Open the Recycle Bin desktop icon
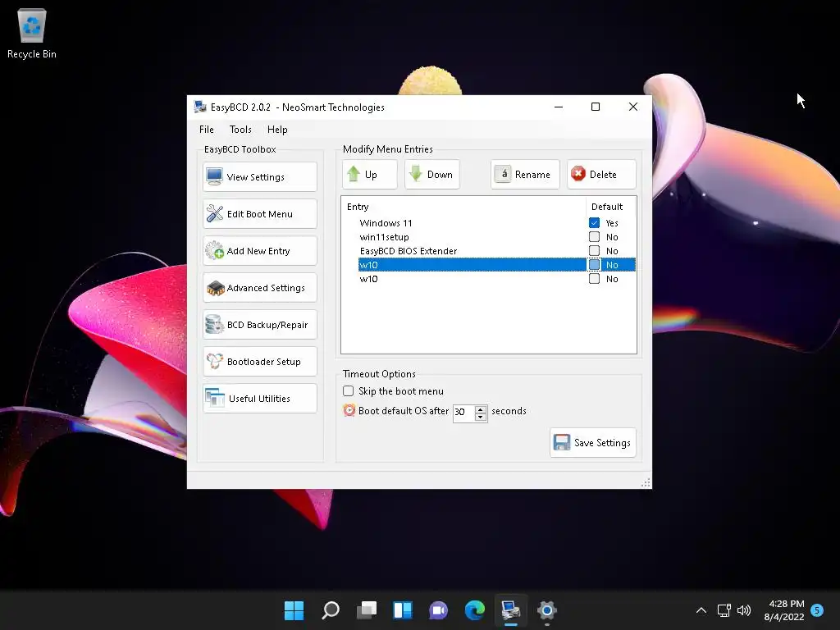 coord(32,34)
